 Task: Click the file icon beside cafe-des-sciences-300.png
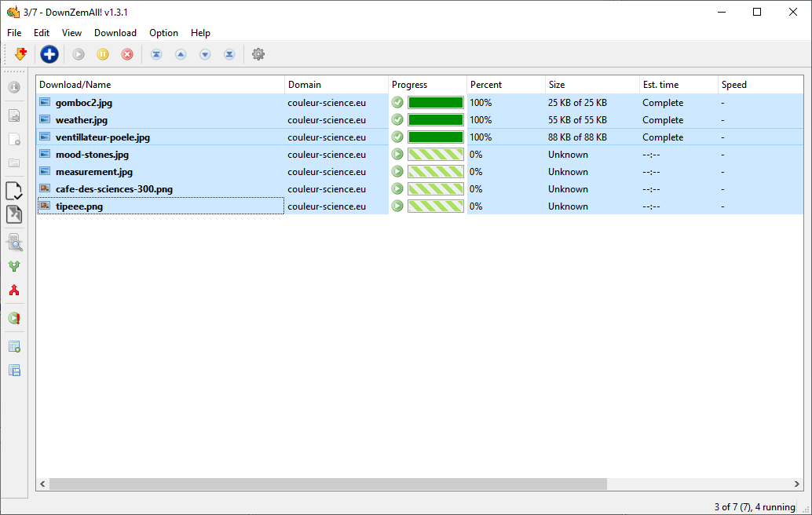(x=45, y=188)
